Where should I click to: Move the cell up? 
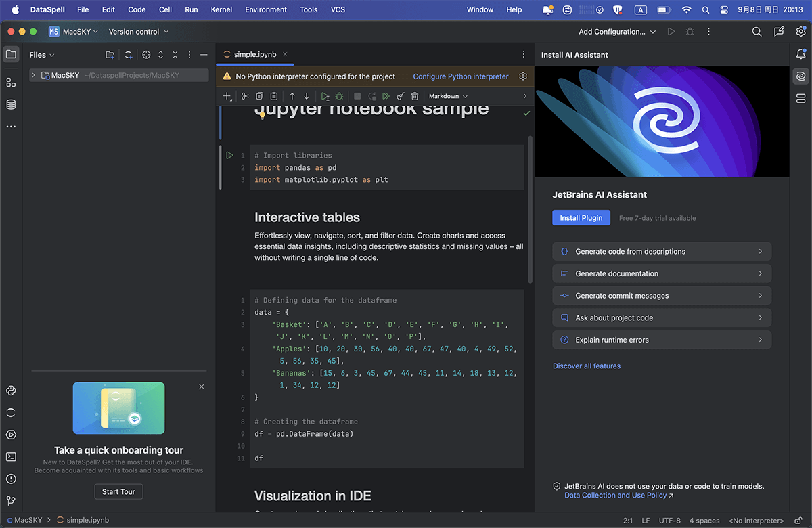292,96
